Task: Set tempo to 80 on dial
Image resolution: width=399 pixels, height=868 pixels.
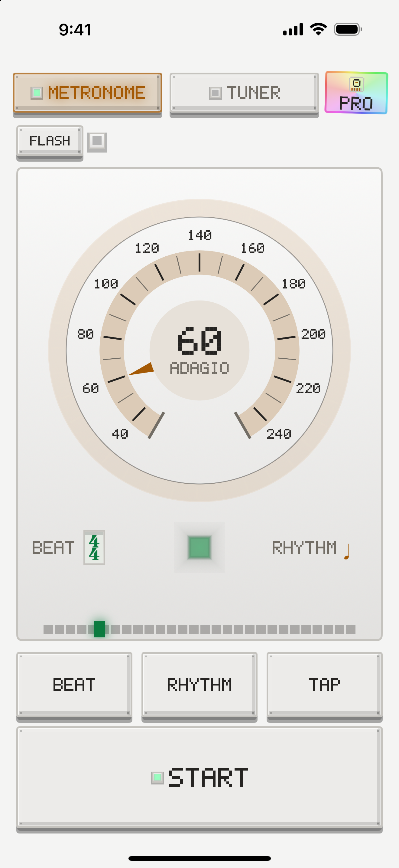Action: coord(86,334)
